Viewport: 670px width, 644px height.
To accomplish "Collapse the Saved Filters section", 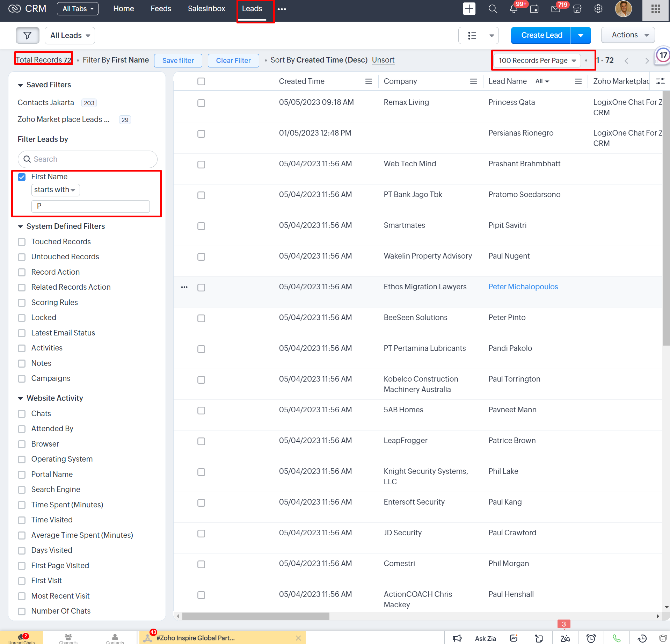I will (20, 85).
